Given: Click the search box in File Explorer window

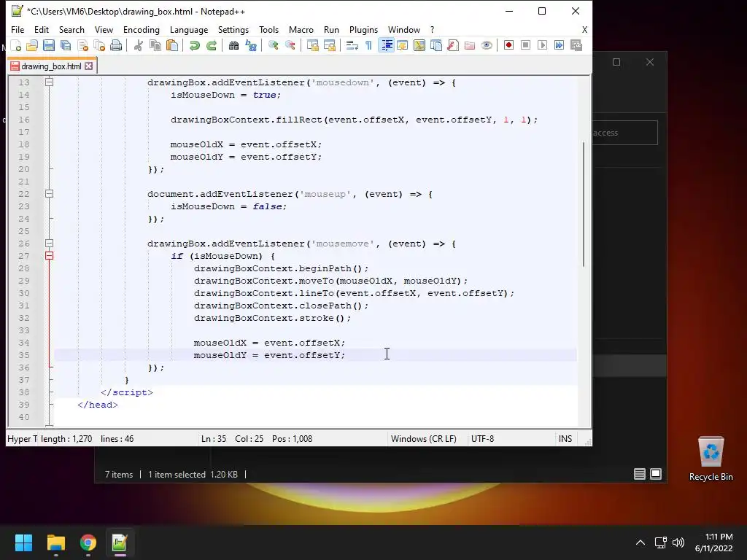Looking at the screenshot, I should 624,133.
